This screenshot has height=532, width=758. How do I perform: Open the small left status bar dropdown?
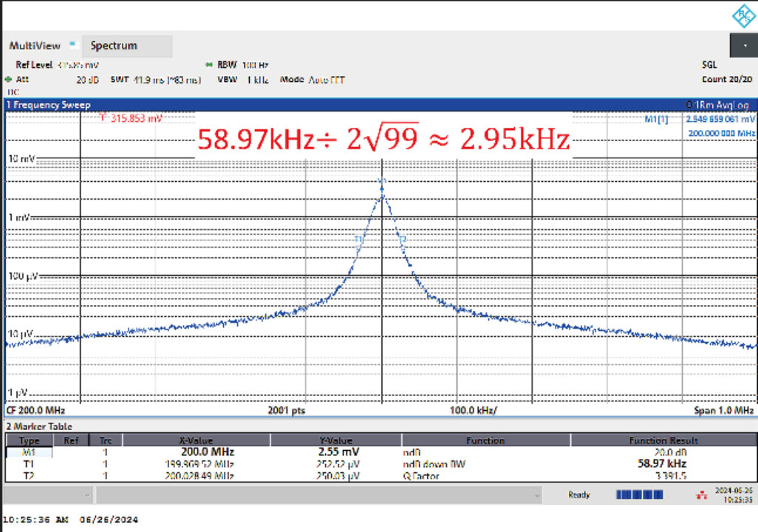47,495
